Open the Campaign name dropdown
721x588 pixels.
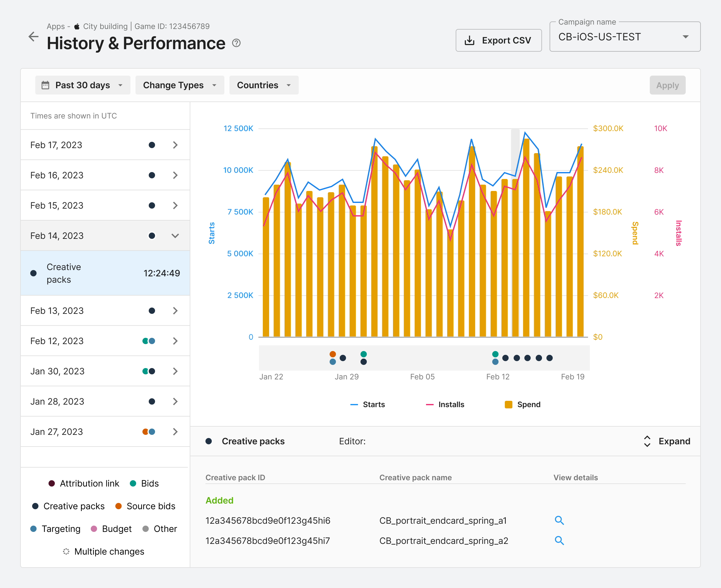coord(625,37)
